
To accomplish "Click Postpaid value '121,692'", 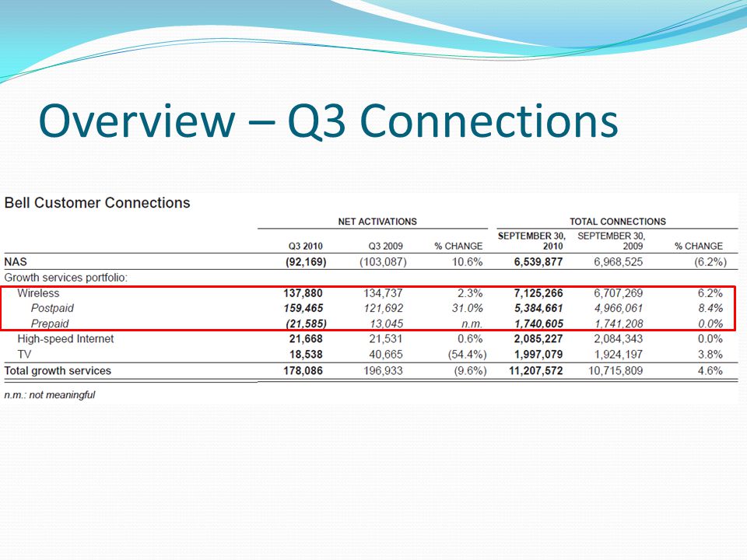I will point(383,309).
